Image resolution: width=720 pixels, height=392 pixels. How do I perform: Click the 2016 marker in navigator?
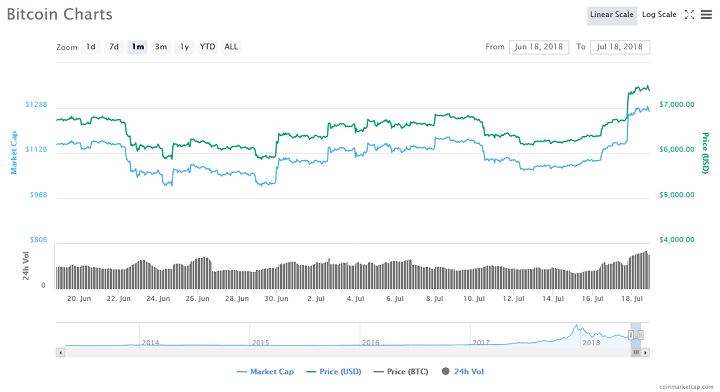[x=371, y=343]
